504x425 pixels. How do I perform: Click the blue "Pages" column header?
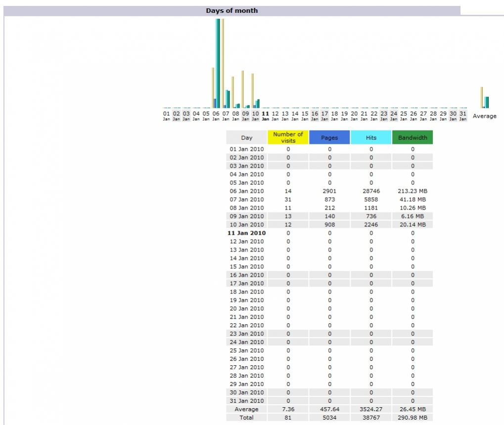[x=329, y=138]
